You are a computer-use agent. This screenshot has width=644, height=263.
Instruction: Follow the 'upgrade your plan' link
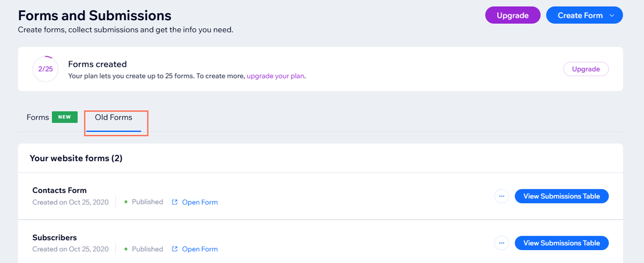coord(275,76)
